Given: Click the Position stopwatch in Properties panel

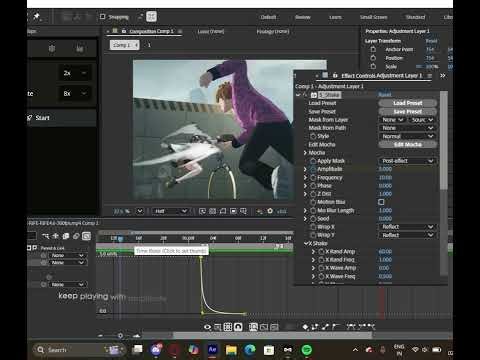Looking at the screenshot, I should point(373,58).
